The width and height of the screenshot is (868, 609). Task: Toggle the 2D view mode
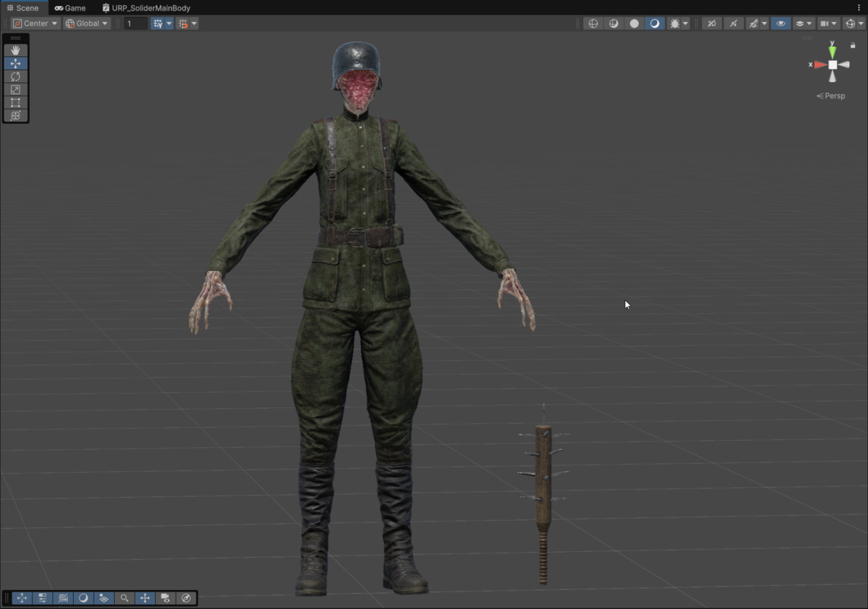click(x=711, y=24)
